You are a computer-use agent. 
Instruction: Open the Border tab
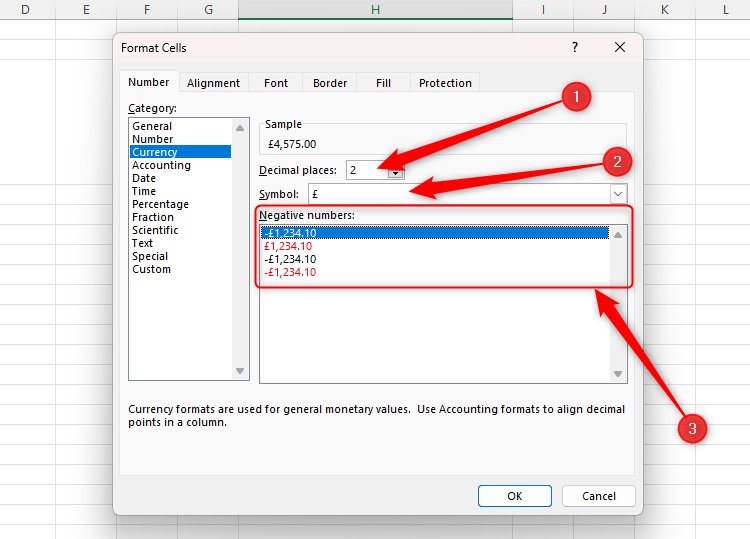click(330, 83)
